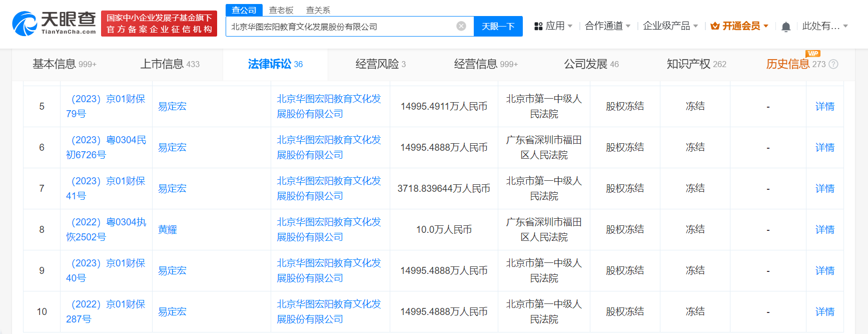Open company link 北京华图宏阳教育文化发展股份有限公司 in row 9

(329, 270)
